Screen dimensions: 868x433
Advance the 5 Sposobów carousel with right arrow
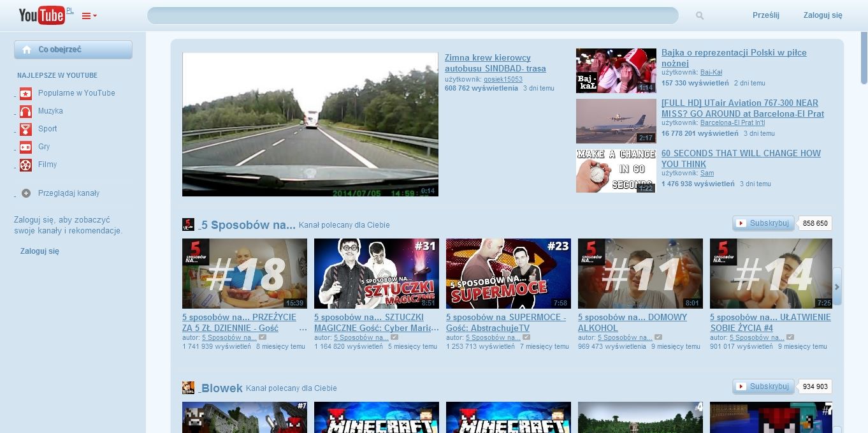click(837, 287)
